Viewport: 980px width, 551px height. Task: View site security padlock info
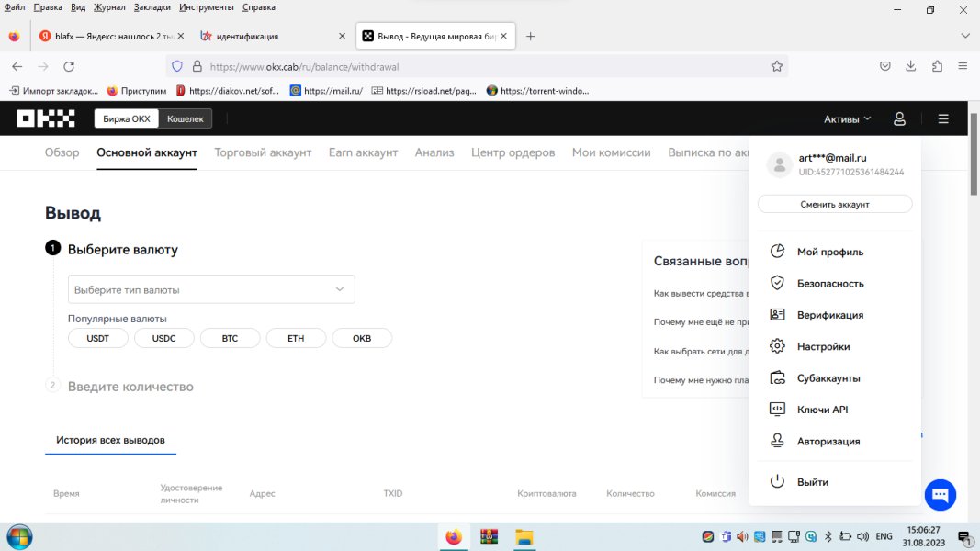(197, 66)
